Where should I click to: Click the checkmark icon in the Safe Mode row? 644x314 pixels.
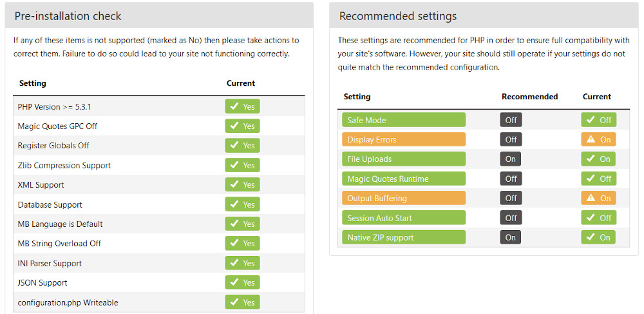(590, 120)
